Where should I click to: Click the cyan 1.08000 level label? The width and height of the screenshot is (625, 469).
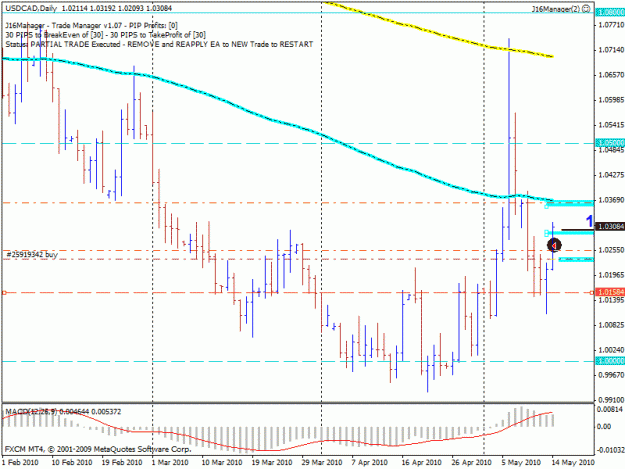coord(610,13)
